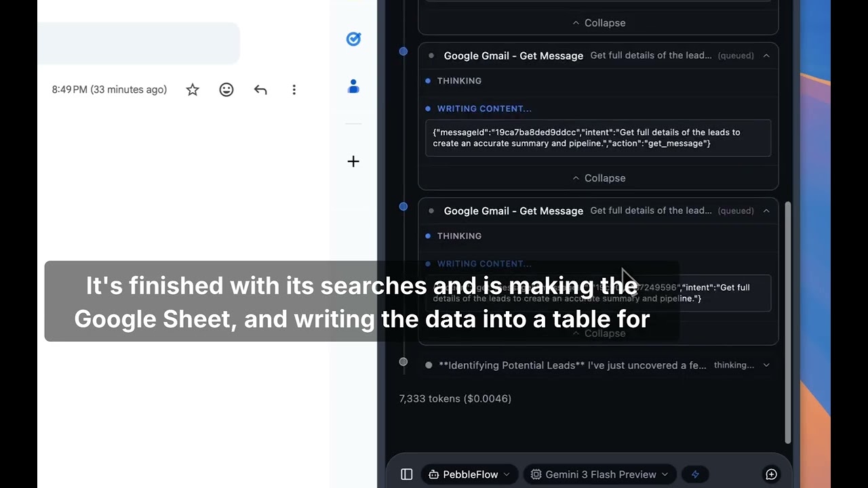Image resolution: width=868 pixels, height=488 pixels.
Task: Start a new chat with the plus-bubble icon
Action: coord(771,474)
